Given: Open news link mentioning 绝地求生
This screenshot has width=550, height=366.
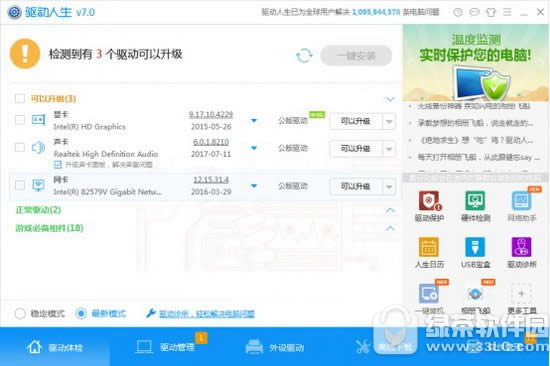Looking at the screenshot, I should point(476,140).
